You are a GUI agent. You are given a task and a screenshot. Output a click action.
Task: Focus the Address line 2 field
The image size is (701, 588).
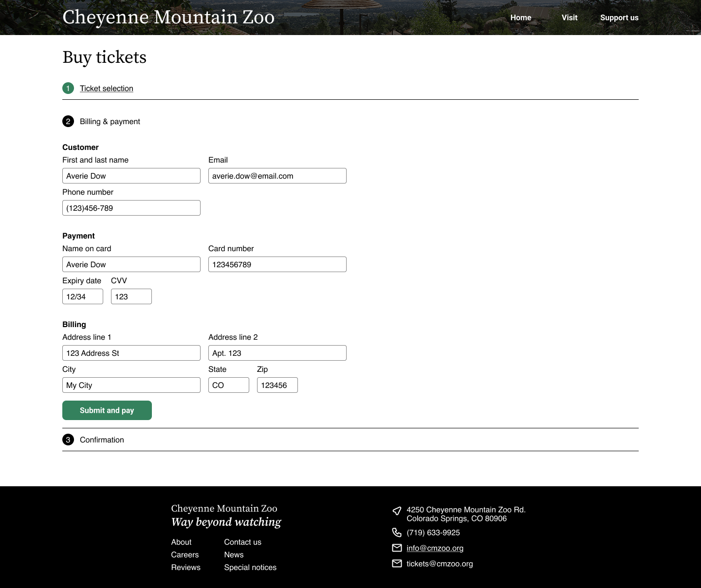coord(277,353)
